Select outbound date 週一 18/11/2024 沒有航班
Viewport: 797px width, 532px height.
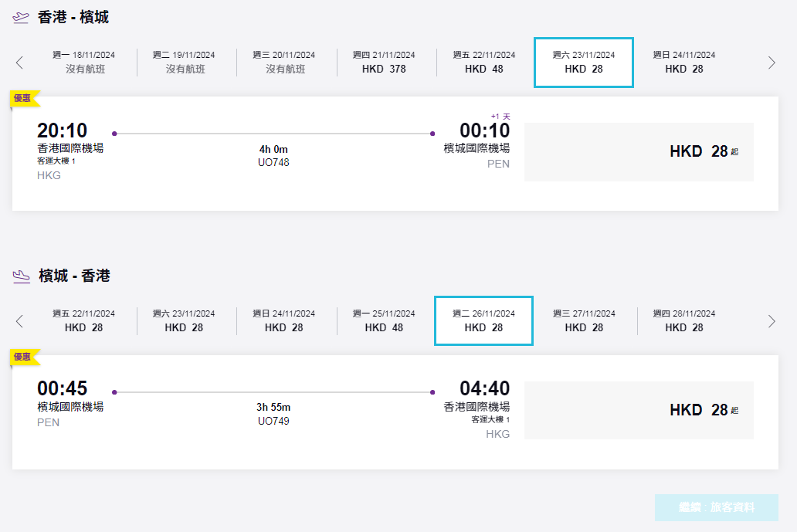pyautogui.click(x=83, y=63)
